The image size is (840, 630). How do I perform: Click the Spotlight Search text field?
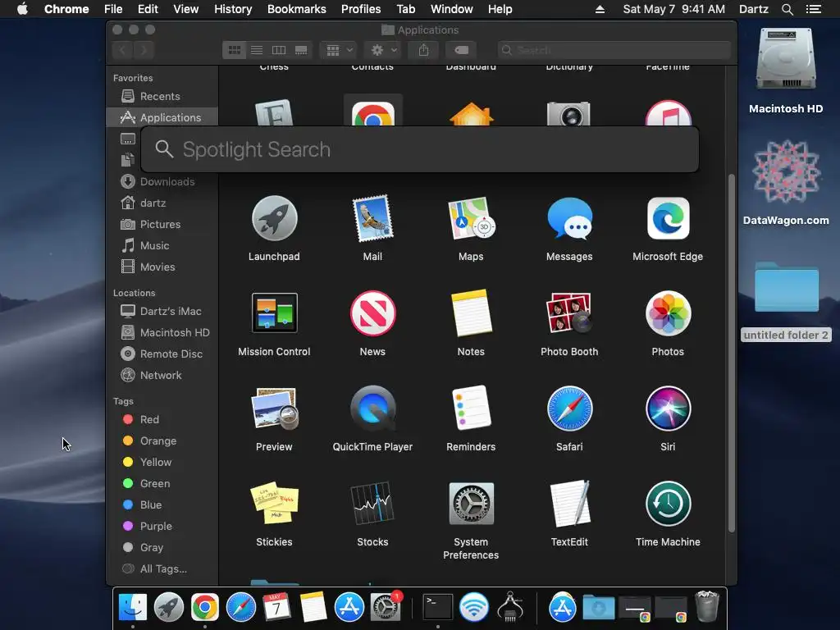[420, 149]
